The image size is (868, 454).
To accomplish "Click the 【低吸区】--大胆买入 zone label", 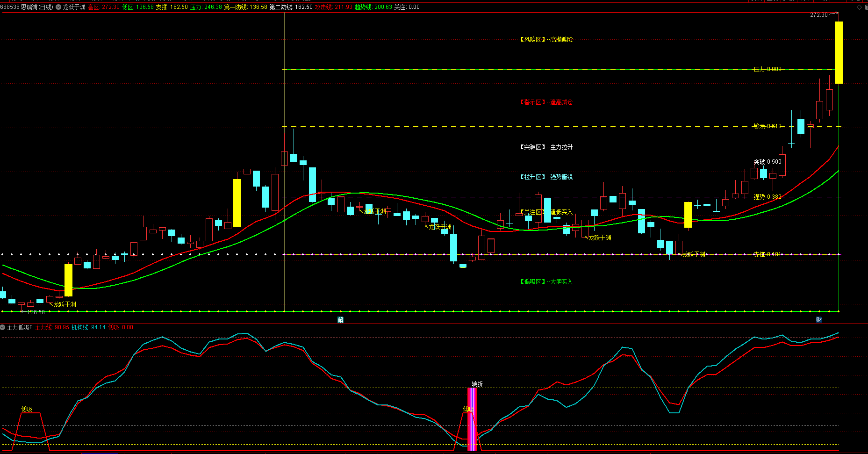I will pyautogui.click(x=546, y=281).
